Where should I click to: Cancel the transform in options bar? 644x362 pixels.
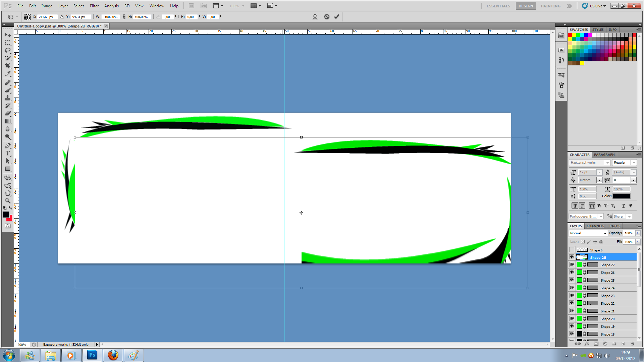tap(327, 17)
